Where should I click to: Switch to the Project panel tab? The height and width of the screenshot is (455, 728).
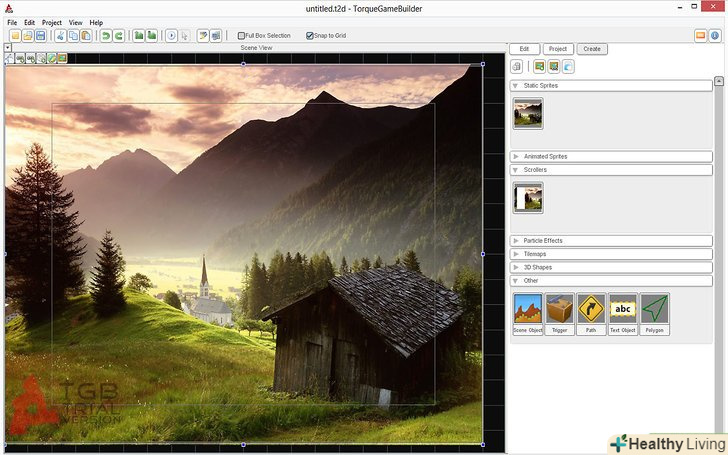click(x=558, y=49)
